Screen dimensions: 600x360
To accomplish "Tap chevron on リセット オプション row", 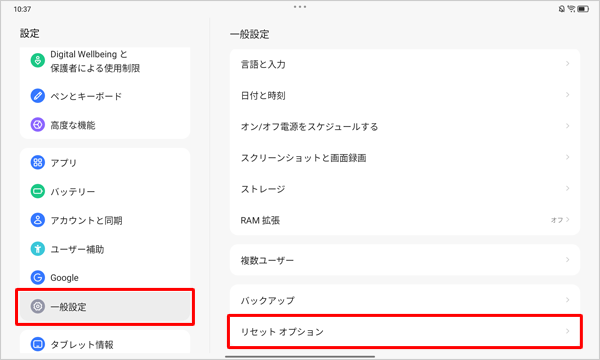I will click(x=567, y=331).
